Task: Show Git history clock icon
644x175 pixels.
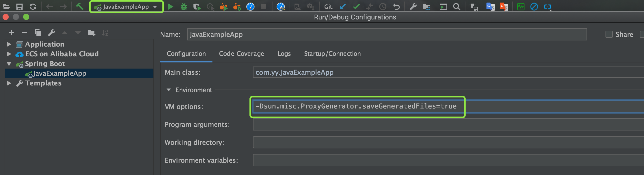Action: tap(383, 7)
